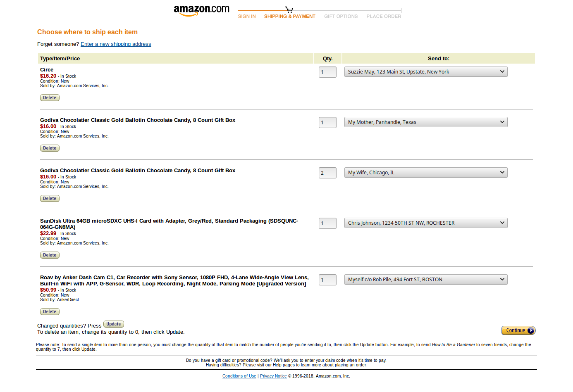Expand the Myself c/o Rob Pile dropdown
Screen dimensions: 573x392
coord(425,280)
